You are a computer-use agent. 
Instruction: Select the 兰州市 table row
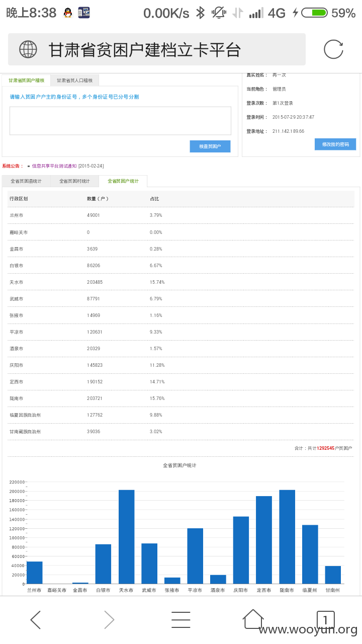click(x=181, y=215)
